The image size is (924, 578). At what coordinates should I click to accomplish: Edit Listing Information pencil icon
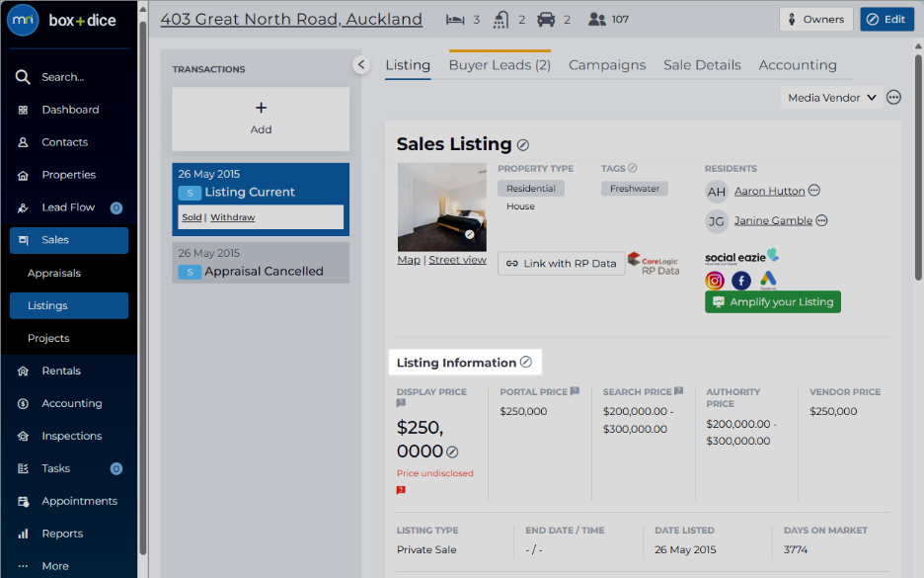coord(526,363)
